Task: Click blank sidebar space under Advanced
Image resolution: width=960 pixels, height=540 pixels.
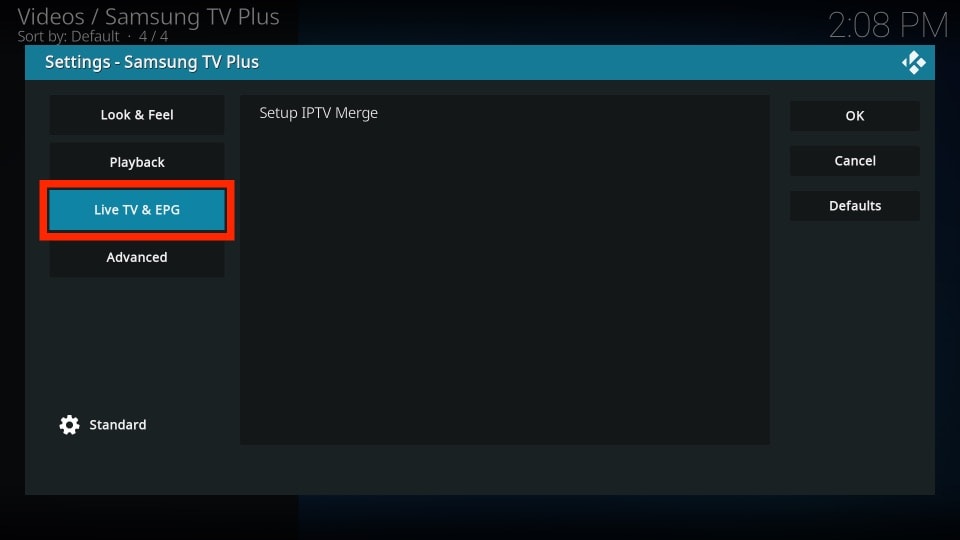Action: coord(137,343)
